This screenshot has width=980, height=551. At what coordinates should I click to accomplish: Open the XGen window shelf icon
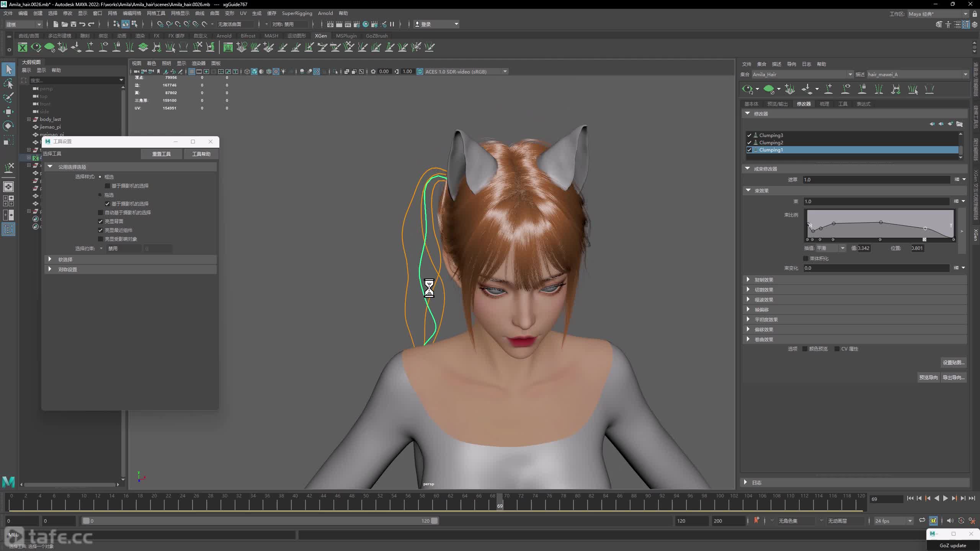pos(23,47)
